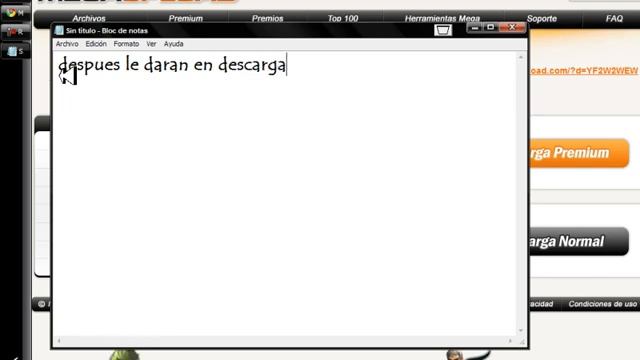Viewport: 640px width, 360px height.
Task: Click the orange Descarga Premium button
Action: (x=579, y=153)
